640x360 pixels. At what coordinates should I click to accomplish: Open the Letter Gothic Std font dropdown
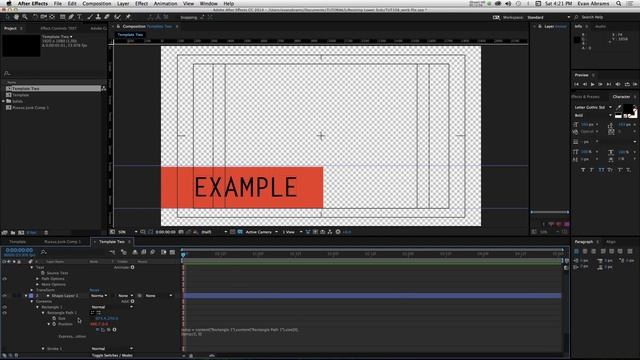click(593, 107)
